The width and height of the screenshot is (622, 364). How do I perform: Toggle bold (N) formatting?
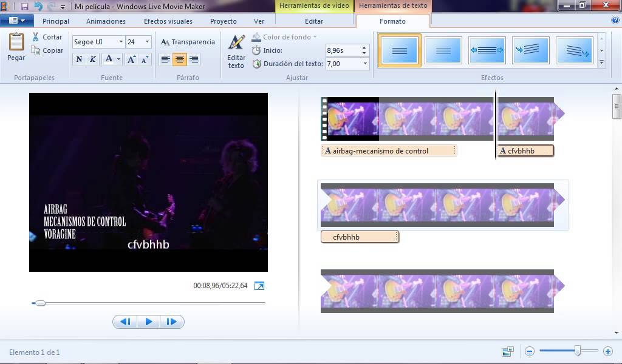[x=79, y=59]
